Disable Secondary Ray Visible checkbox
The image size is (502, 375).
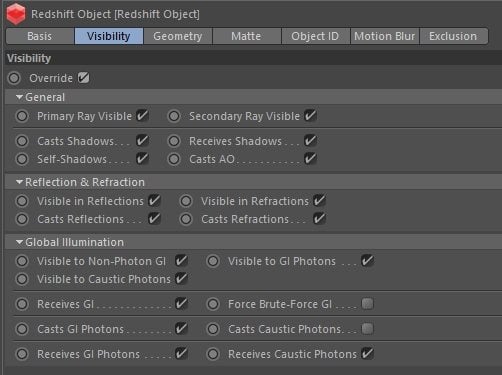[x=310, y=116]
